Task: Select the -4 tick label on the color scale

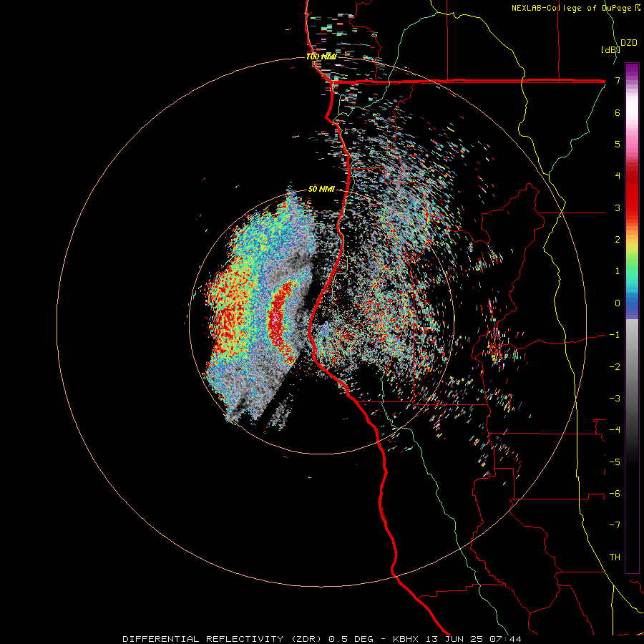Action: 615,430
